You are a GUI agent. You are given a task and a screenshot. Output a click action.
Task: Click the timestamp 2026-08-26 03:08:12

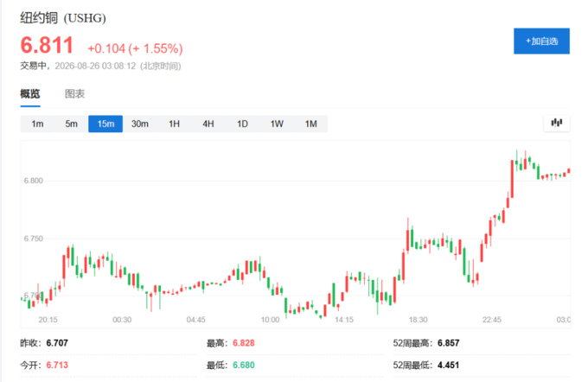95,66
